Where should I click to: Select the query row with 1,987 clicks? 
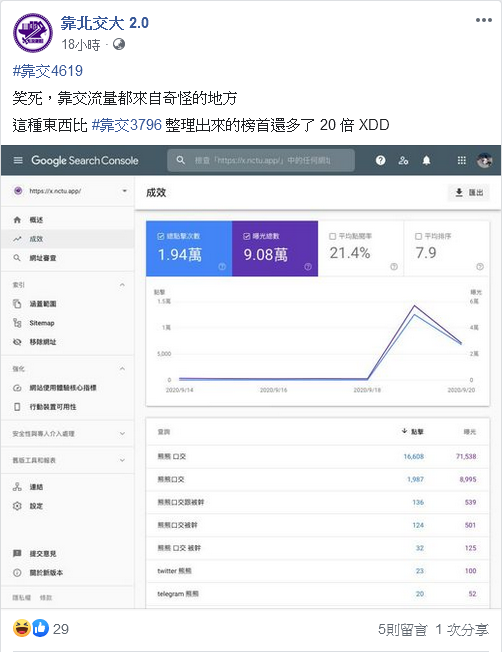click(318, 479)
